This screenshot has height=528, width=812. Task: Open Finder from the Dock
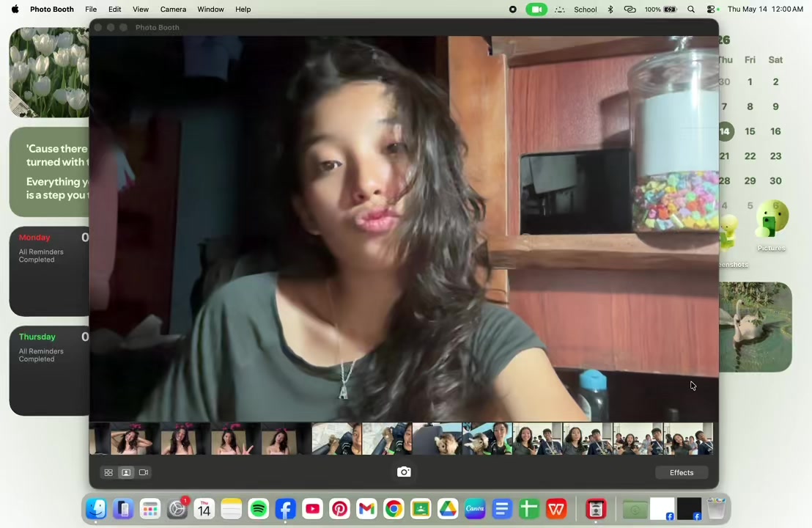96,509
